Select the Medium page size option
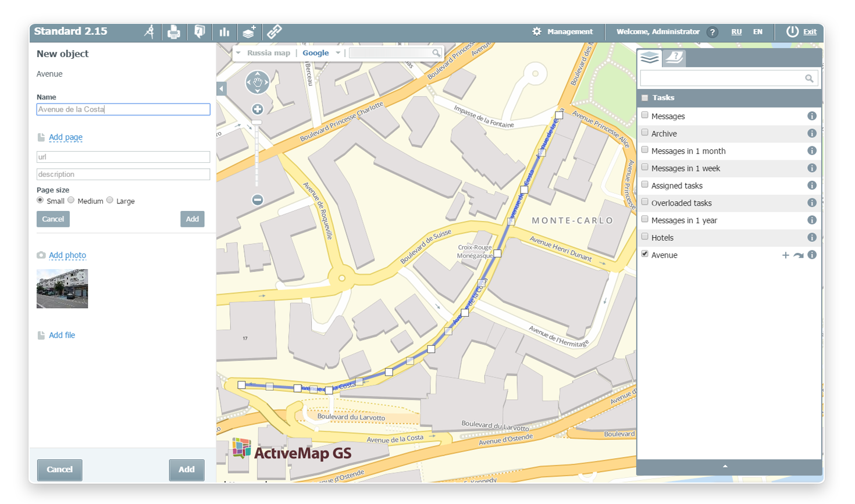 pos(72,201)
